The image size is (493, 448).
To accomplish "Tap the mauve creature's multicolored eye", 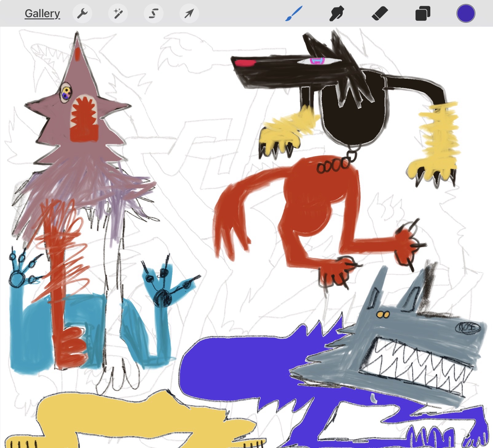I will coord(66,92).
